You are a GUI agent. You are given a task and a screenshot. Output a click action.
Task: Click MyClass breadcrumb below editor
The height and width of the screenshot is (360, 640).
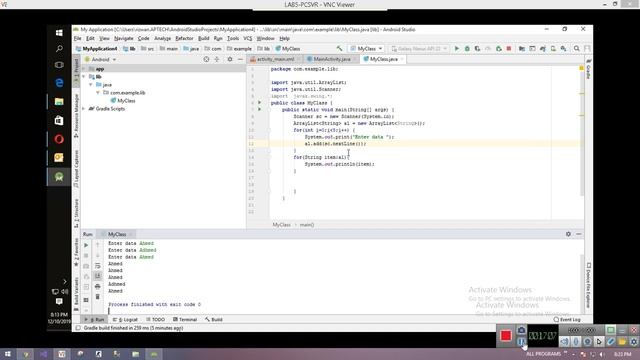[x=282, y=225]
